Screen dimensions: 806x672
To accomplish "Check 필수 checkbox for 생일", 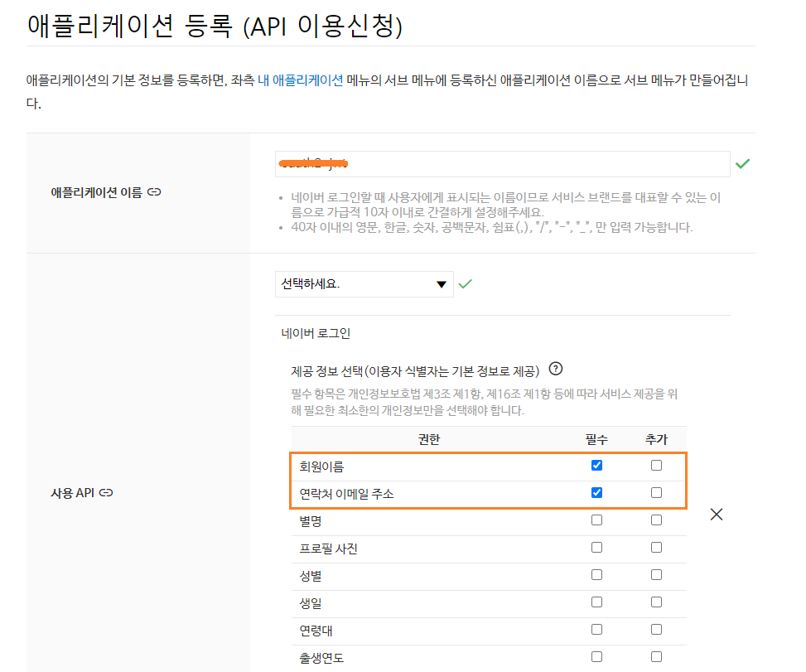I will [596, 602].
